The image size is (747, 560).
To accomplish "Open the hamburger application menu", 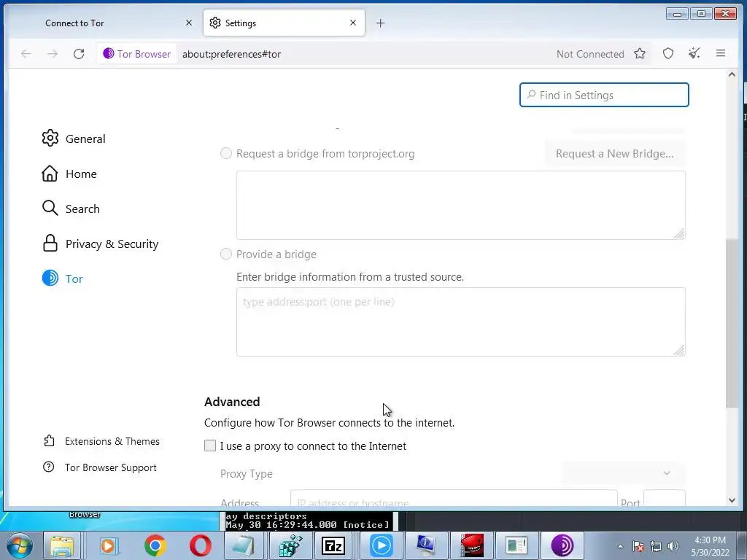I will click(720, 54).
